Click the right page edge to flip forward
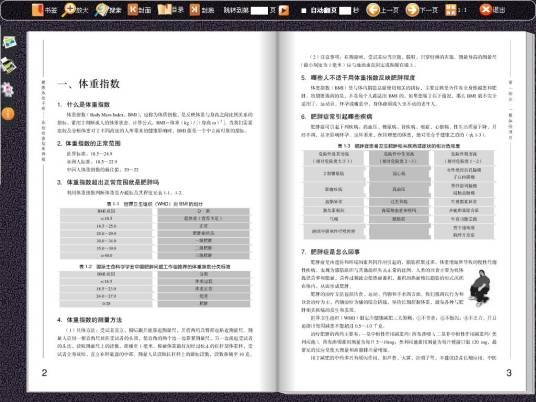 tap(529, 212)
